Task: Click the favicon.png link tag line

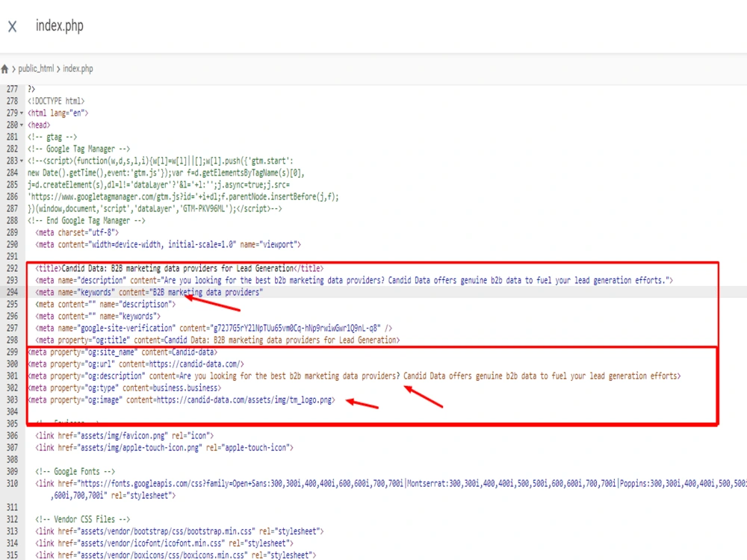Action: coord(124,435)
